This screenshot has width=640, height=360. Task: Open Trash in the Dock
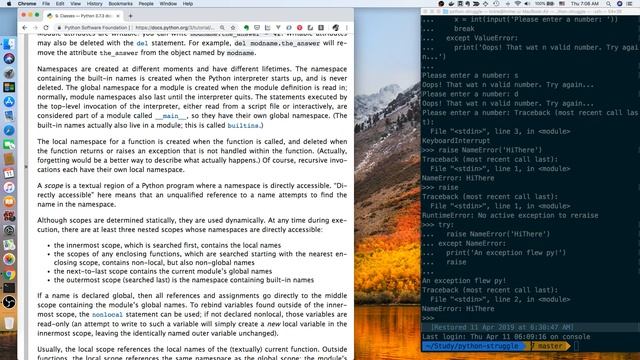[x=9, y=323]
